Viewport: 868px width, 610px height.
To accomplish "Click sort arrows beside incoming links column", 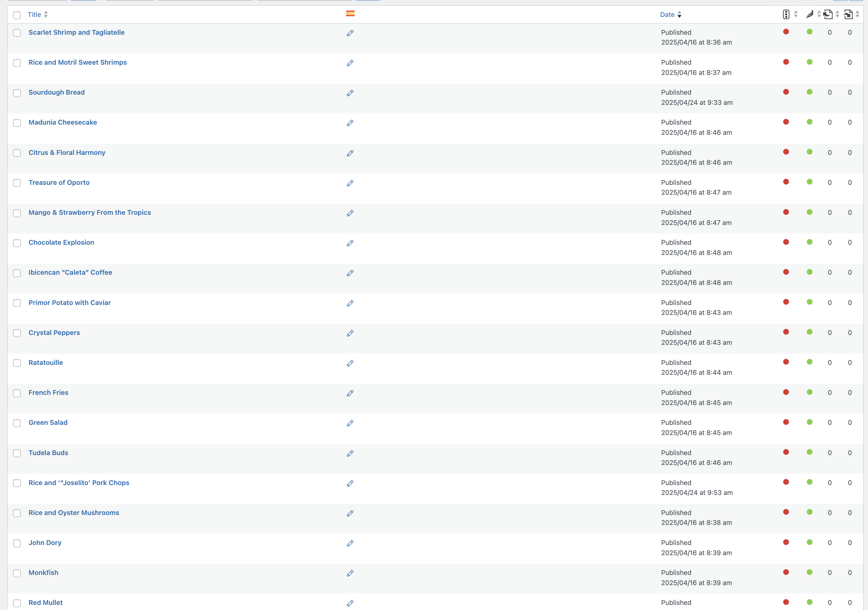I will tap(857, 14).
